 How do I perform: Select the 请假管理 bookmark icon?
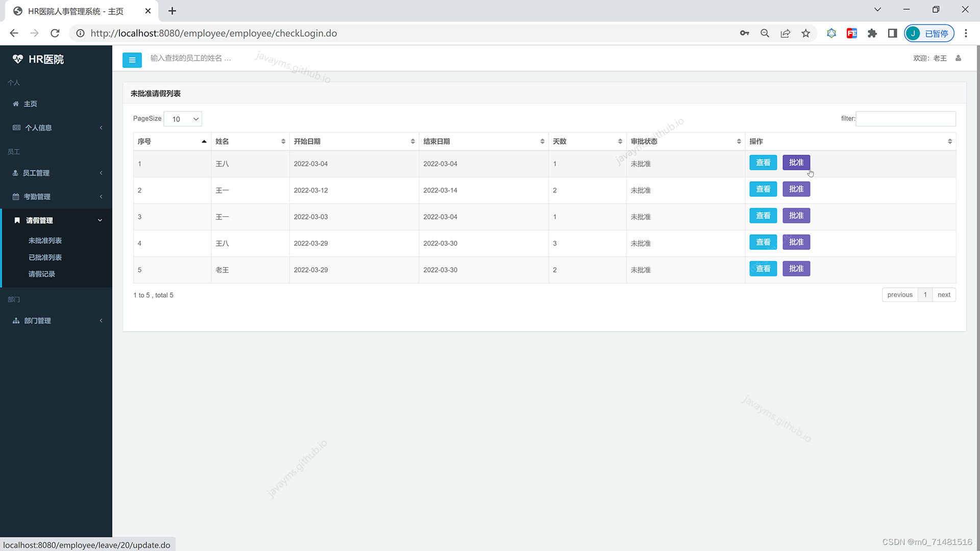click(x=17, y=220)
